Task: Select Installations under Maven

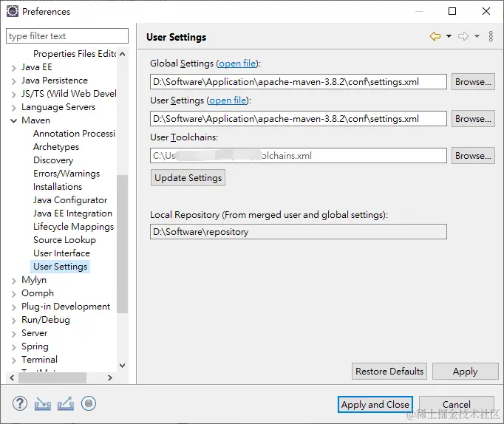Action: [x=58, y=187]
